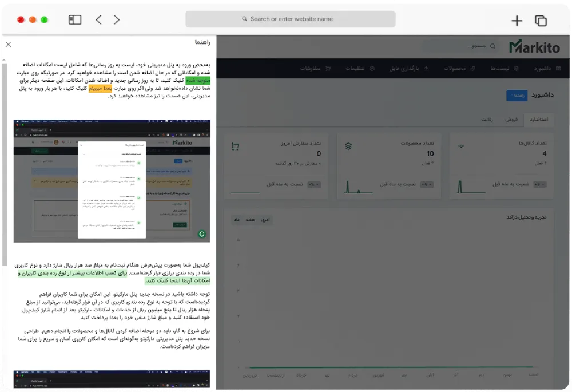Expand the blue راهنما dropdown button

click(x=517, y=96)
